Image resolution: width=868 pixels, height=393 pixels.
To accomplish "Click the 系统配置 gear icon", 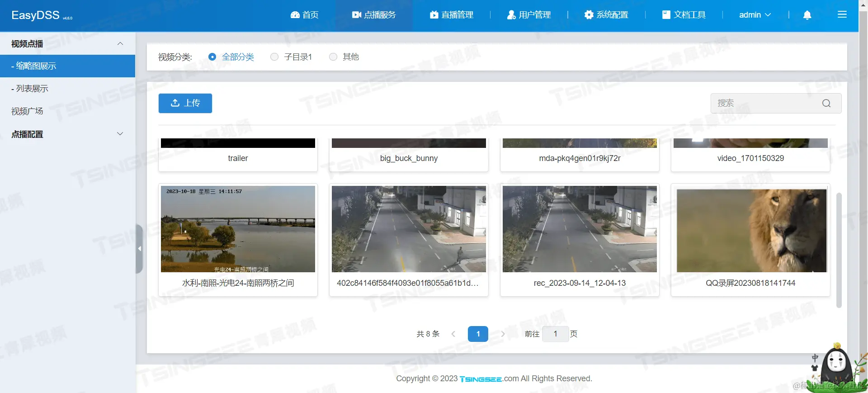I will 589,15.
